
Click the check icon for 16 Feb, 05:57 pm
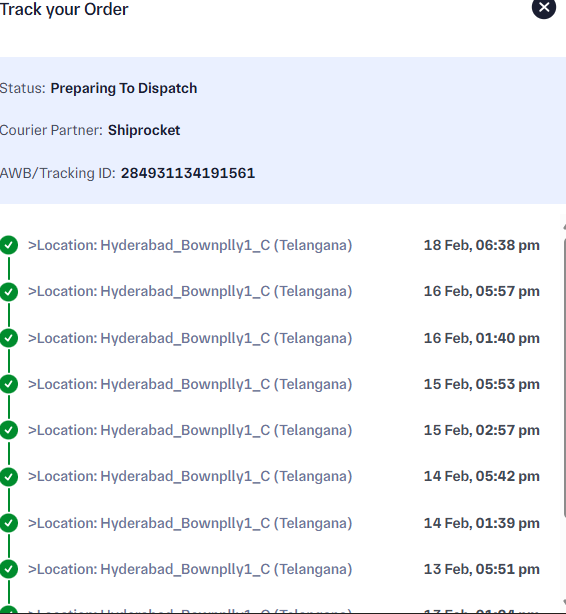coord(9,292)
